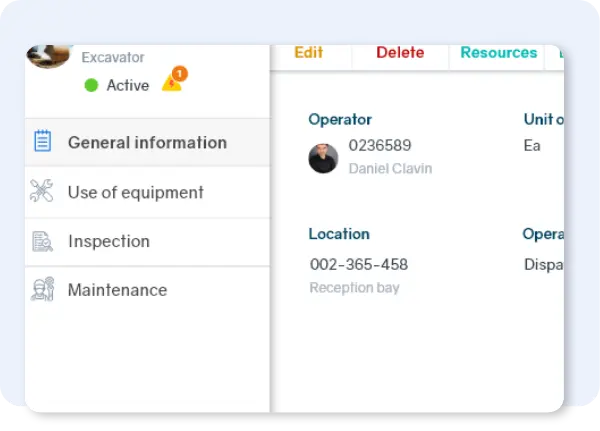Go to the Inspection section
The height and width of the screenshot is (431, 600).
point(108,241)
